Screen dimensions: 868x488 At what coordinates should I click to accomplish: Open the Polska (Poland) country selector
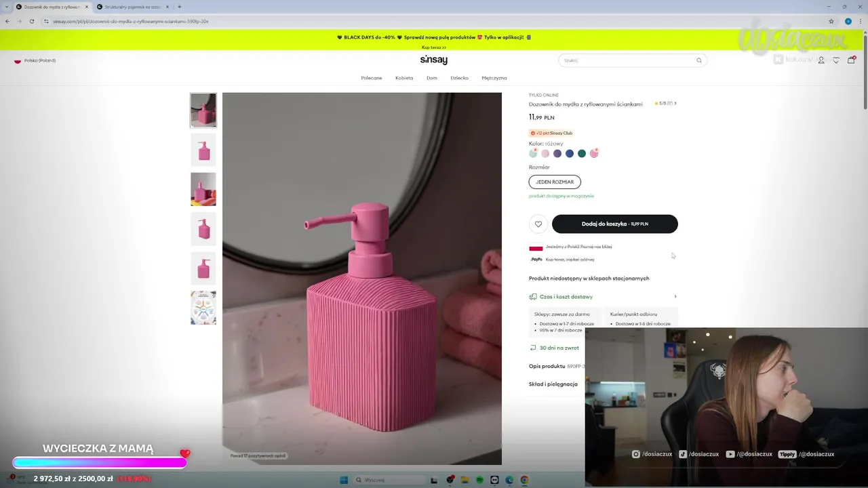(35, 60)
